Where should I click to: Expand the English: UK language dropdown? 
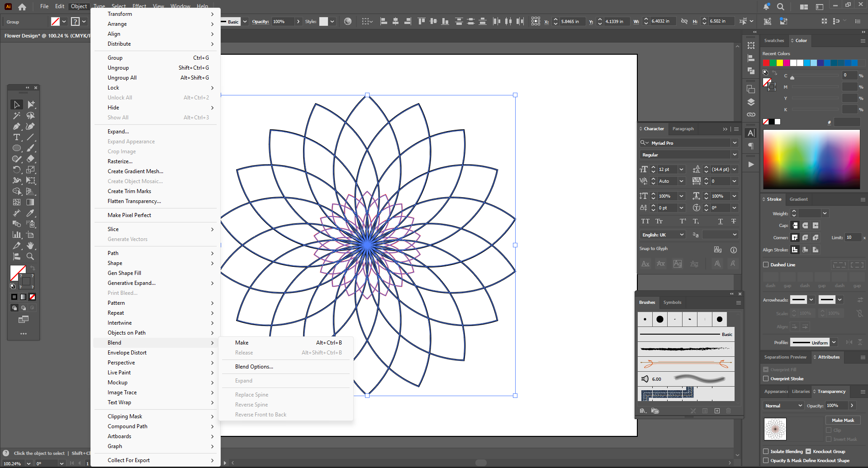(x=663, y=235)
